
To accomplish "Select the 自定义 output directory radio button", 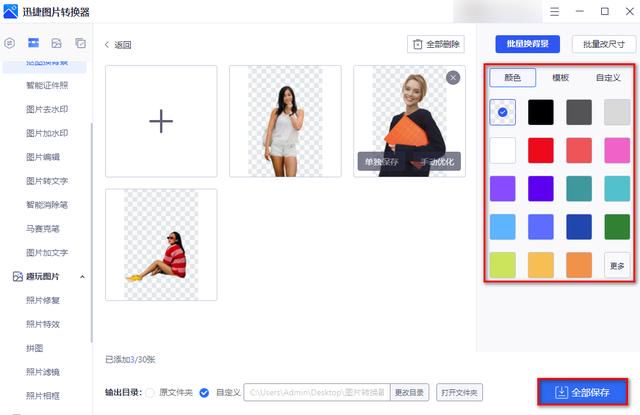I will coord(204,393).
